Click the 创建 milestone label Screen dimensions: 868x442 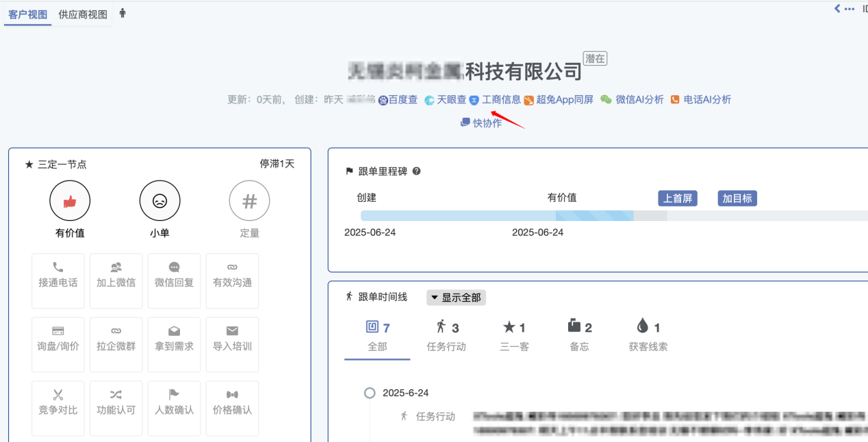[x=366, y=198]
